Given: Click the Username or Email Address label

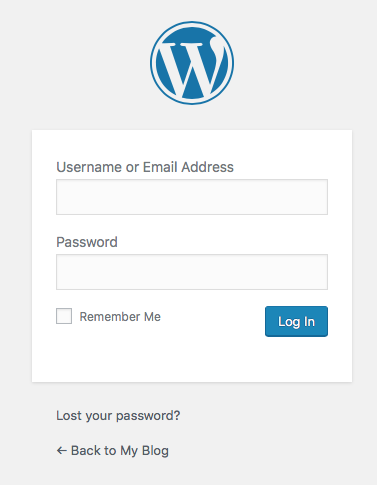Looking at the screenshot, I should click(x=145, y=167).
